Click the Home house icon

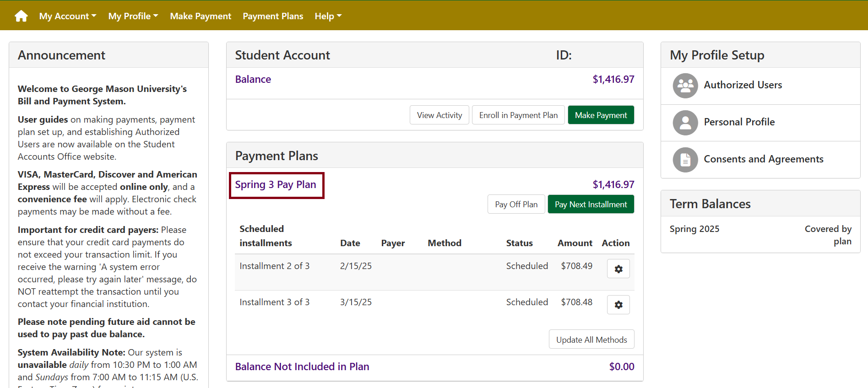(x=21, y=16)
